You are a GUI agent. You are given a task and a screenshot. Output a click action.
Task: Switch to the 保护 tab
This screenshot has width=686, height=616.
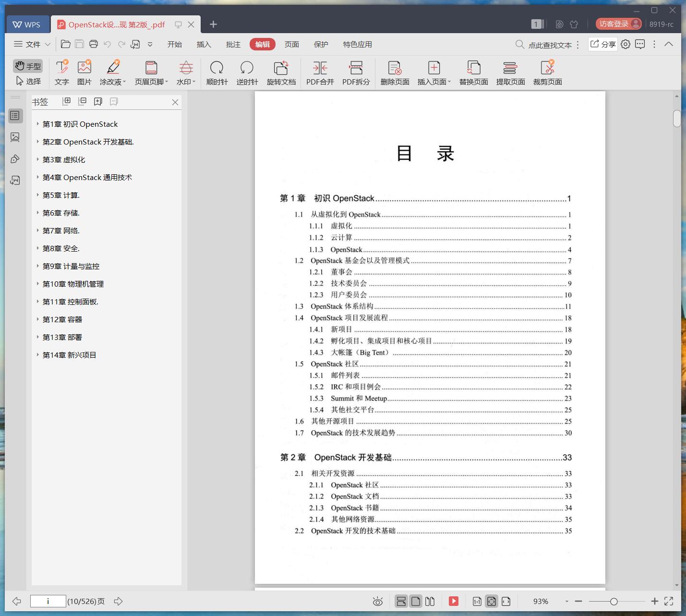(x=321, y=44)
